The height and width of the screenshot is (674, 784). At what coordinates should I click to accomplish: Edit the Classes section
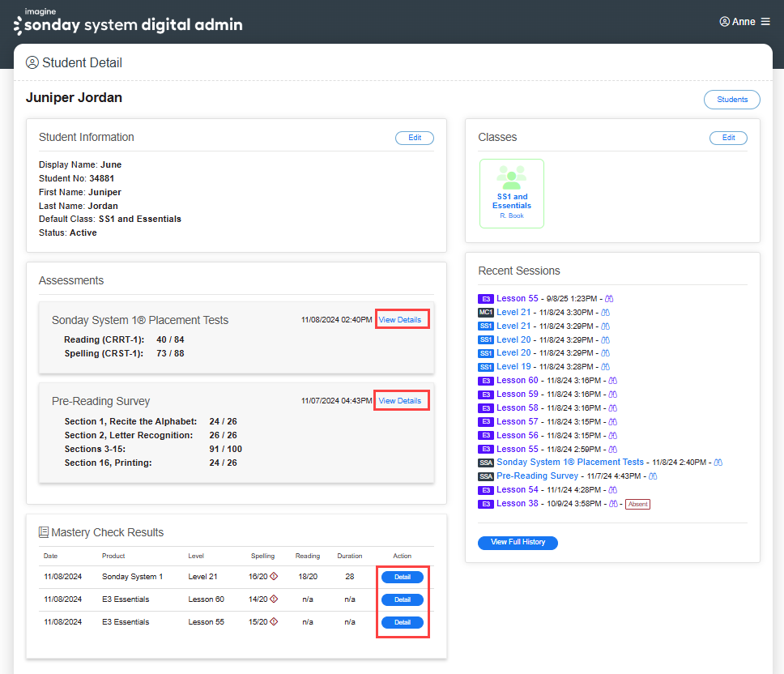(728, 138)
